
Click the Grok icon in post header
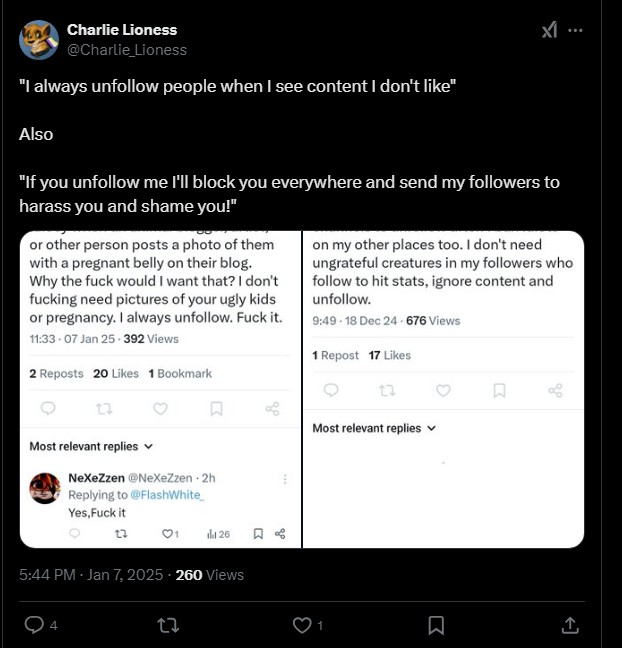tap(549, 30)
